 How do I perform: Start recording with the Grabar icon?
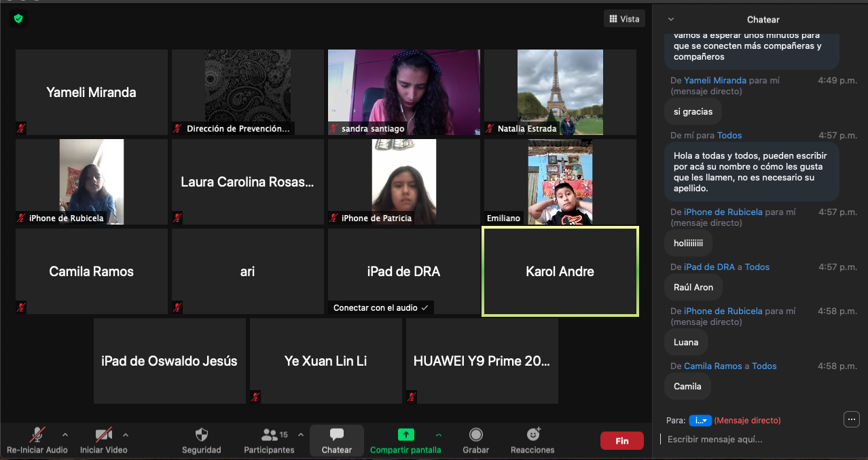pyautogui.click(x=476, y=435)
